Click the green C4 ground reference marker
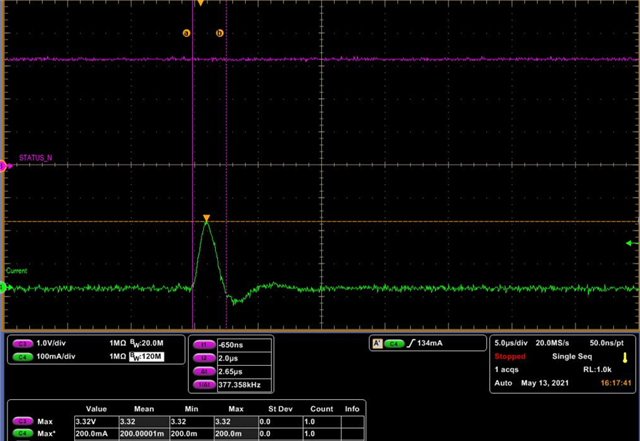Image resolution: width=640 pixels, height=441 pixels. pyautogui.click(x=4, y=287)
